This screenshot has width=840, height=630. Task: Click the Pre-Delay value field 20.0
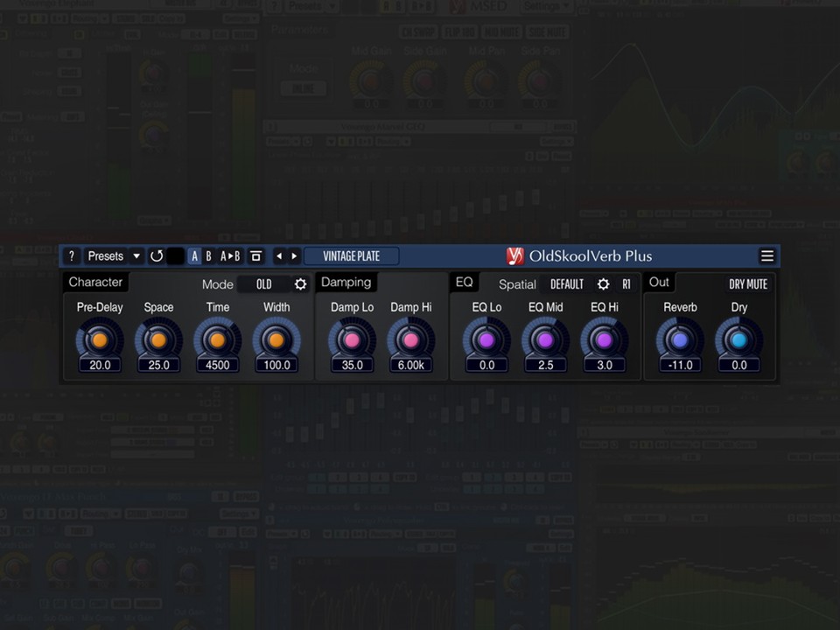[100, 366]
